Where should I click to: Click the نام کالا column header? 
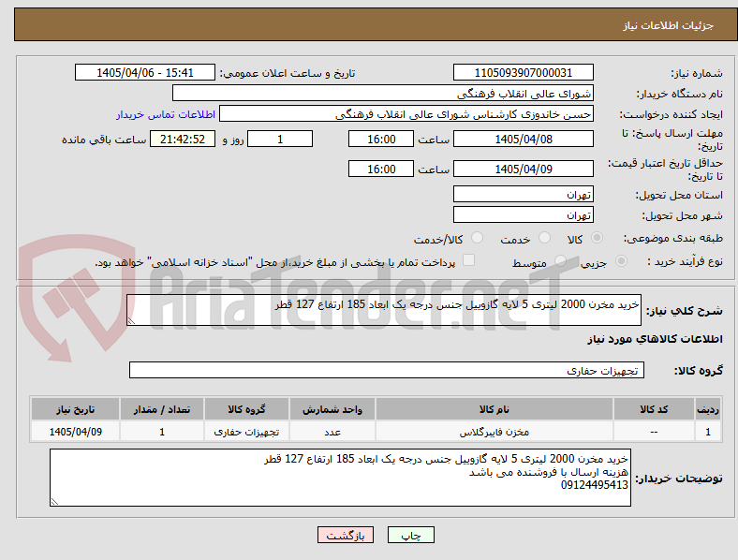[x=494, y=409]
